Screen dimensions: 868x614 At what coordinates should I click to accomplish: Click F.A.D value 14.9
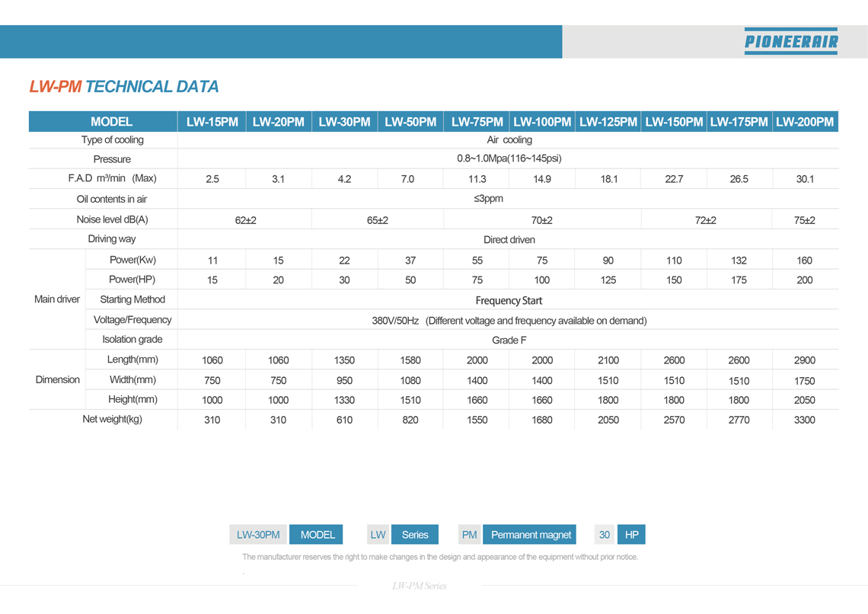(x=542, y=179)
